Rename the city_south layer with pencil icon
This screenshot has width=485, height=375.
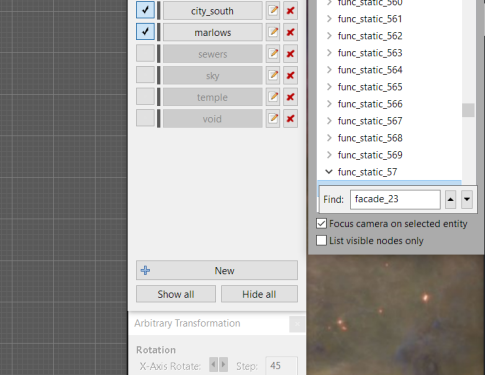273,11
